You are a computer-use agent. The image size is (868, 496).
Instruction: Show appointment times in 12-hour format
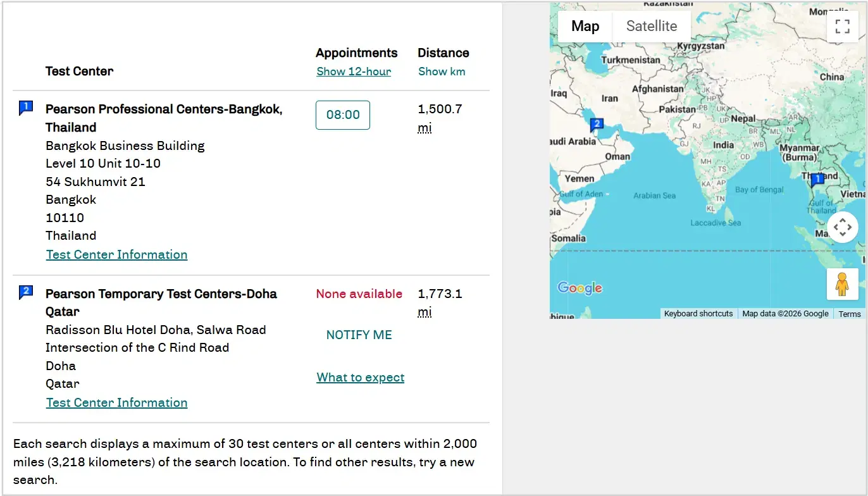point(354,71)
